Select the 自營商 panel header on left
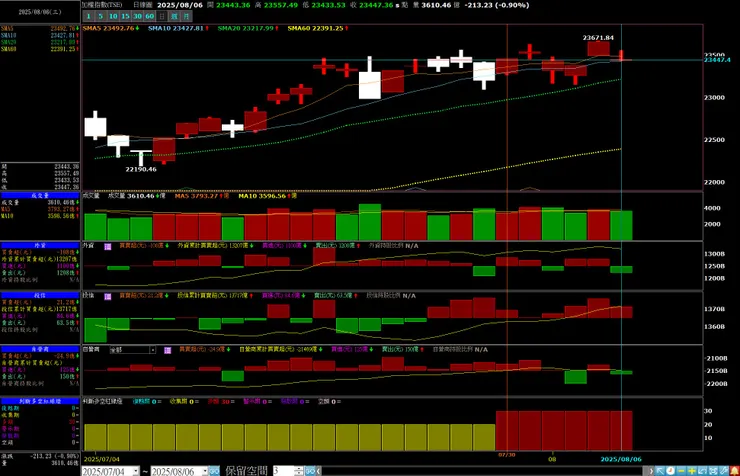The width and height of the screenshot is (740, 476). [x=40, y=349]
